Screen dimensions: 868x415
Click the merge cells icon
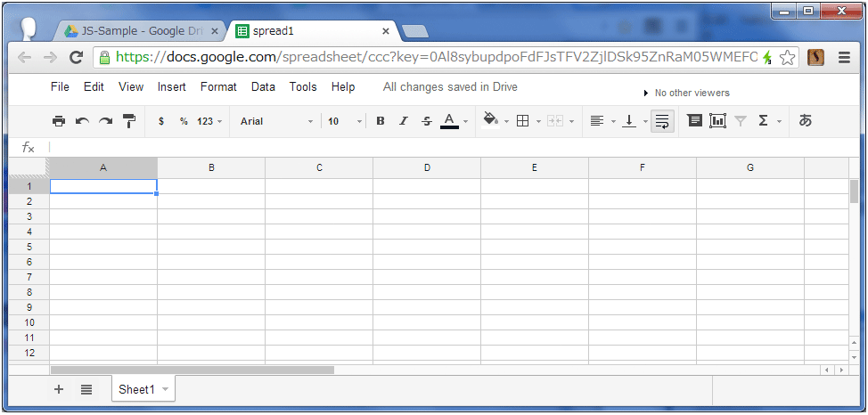click(554, 121)
